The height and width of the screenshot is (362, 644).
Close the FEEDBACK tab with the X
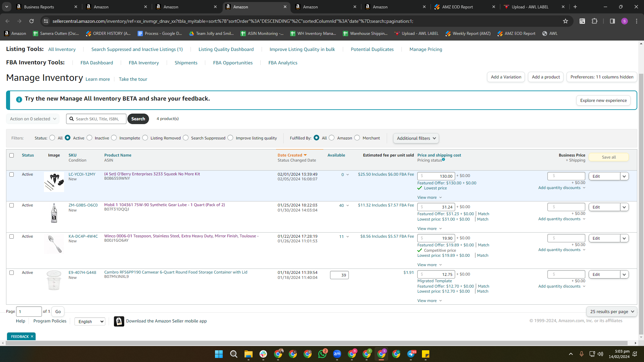32,337
